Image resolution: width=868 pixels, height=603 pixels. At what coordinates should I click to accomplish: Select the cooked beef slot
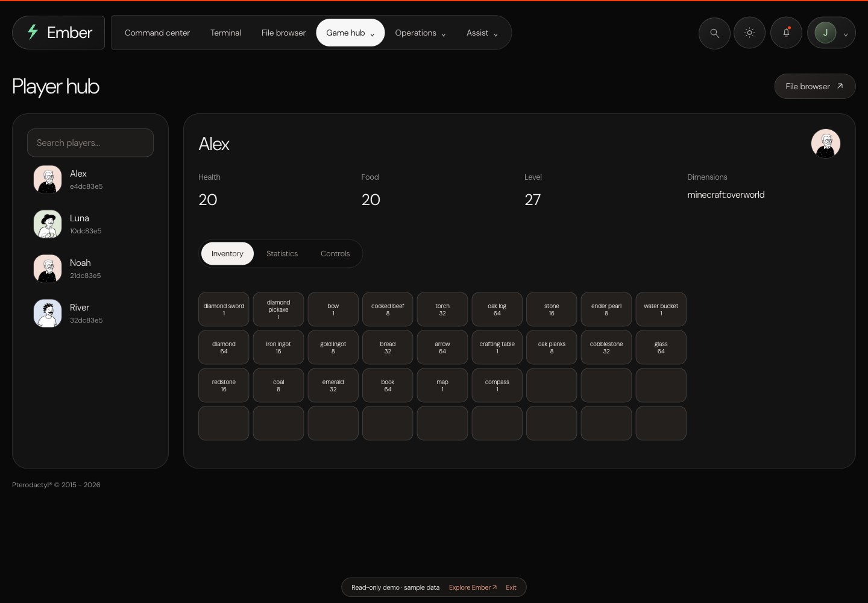(388, 309)
